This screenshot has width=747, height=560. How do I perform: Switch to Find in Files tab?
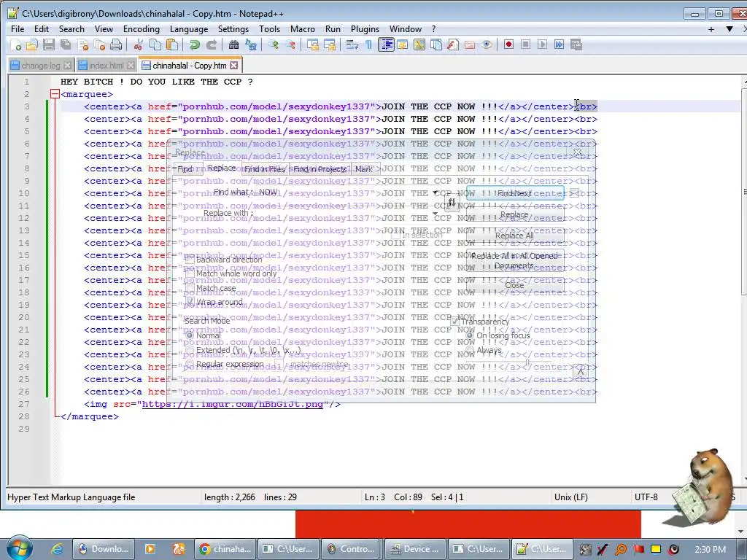(264, 169)
